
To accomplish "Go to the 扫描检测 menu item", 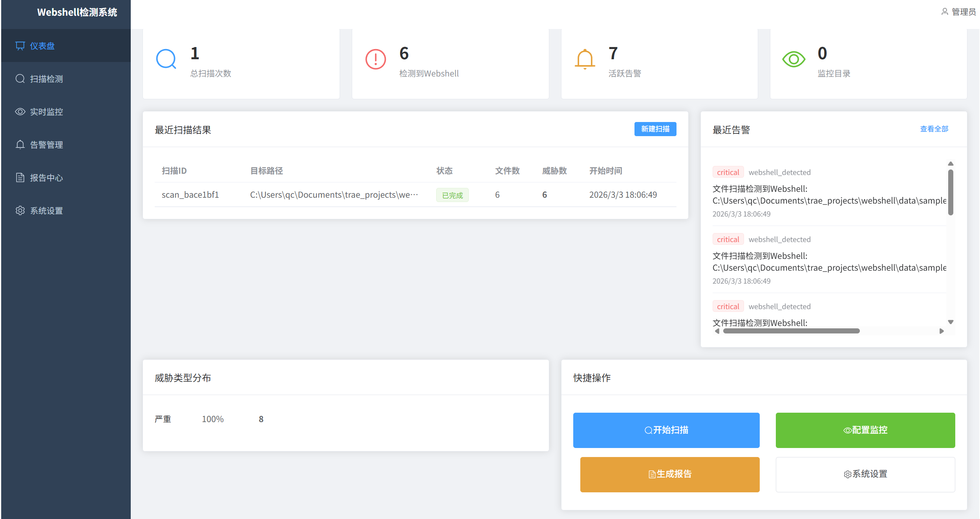I will (46, 79).
